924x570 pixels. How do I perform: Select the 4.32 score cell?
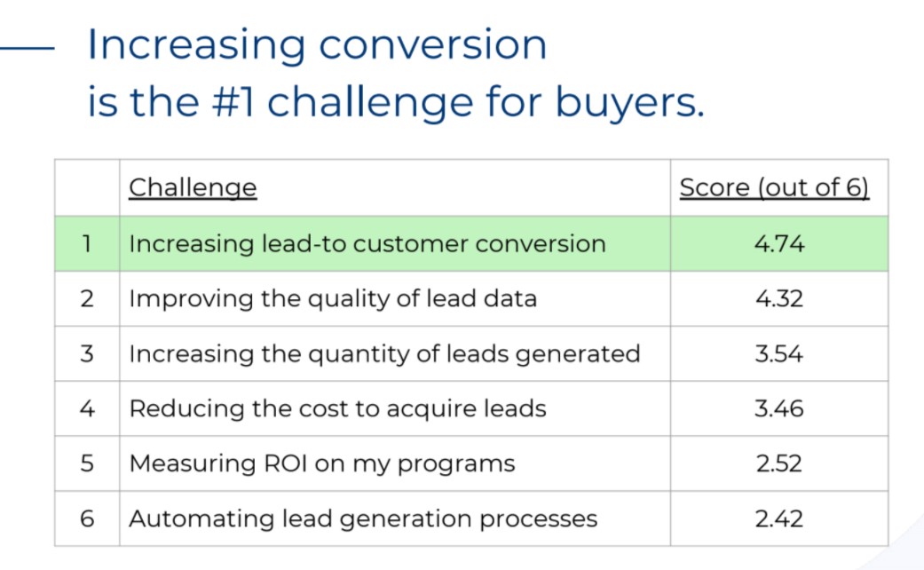pos(779,298)
